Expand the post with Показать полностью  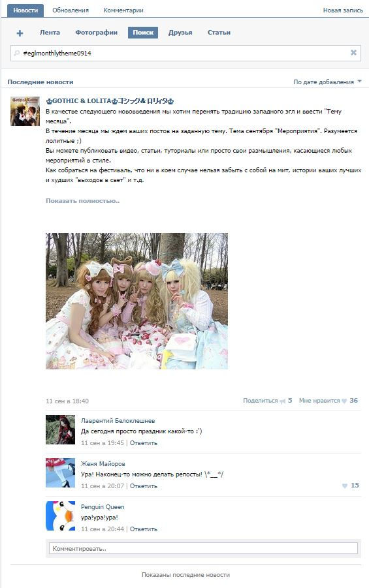click(82, 200)
